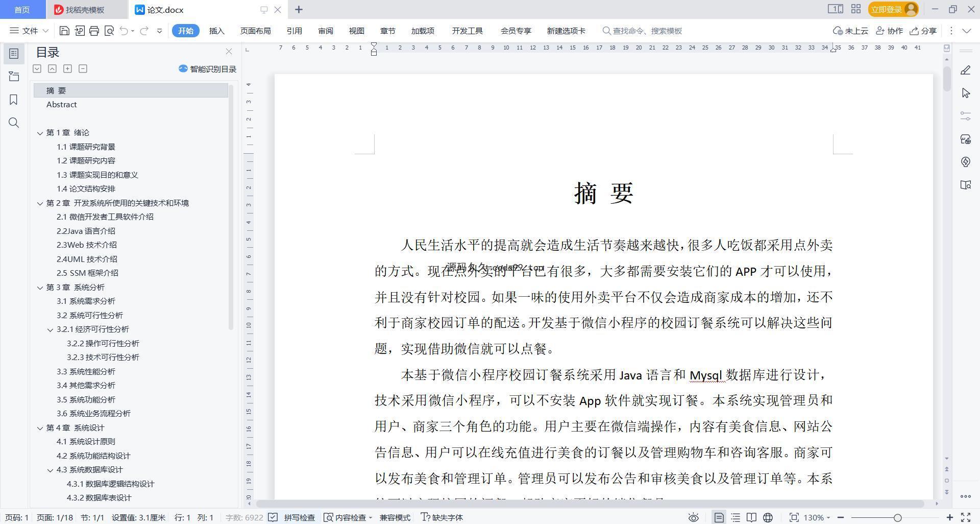
Task: Click the 未上云 cloud status button
Action: pos(850,31)
